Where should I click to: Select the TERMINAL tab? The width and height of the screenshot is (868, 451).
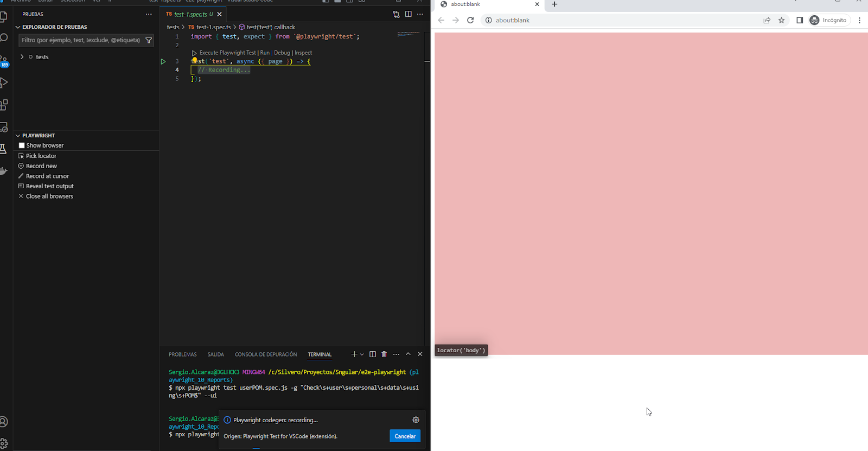pos(320,354)
